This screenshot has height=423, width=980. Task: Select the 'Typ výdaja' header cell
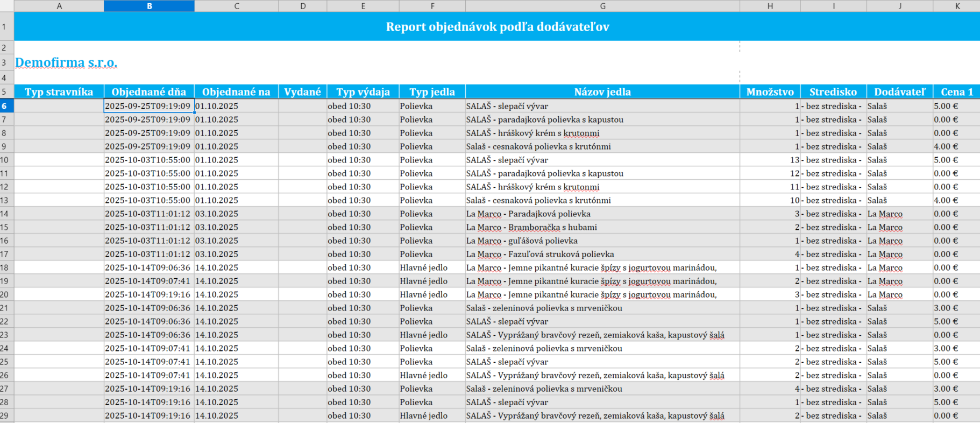363,92
